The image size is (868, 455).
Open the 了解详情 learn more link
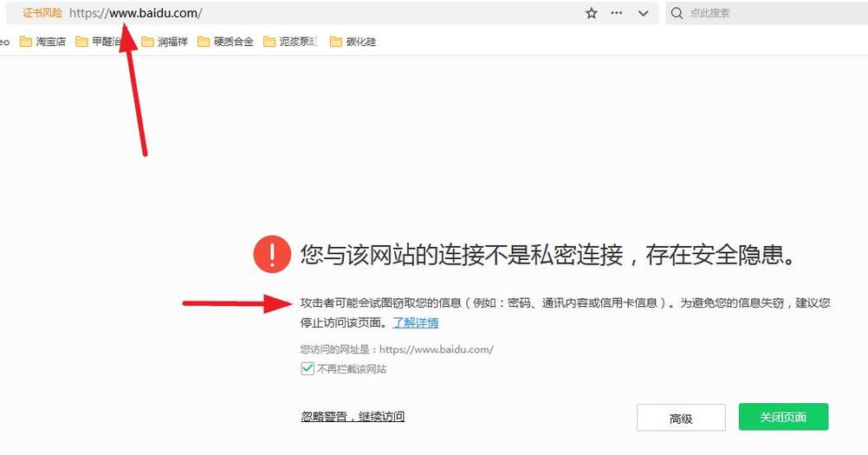click(x=415, y=322)
